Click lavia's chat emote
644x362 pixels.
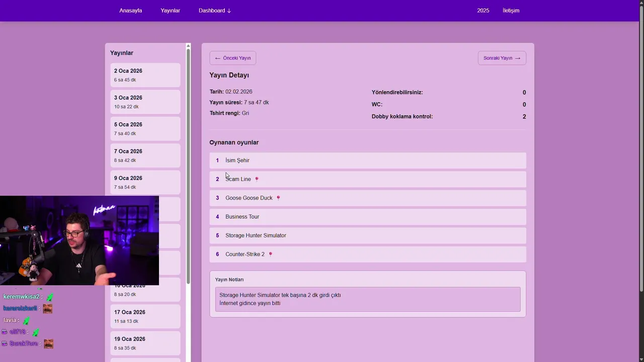26,320
